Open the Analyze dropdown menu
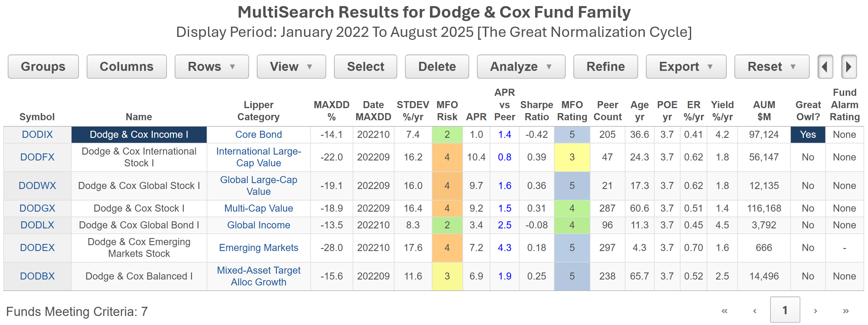This screenshot has height=325, width=868. pos(521,67)
